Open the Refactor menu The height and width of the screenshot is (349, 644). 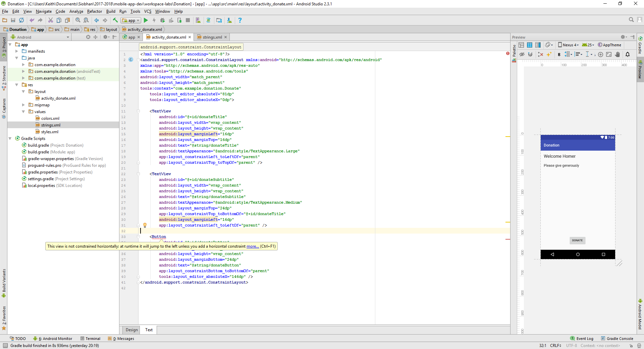pyautogui.click(x=95, y=11)
